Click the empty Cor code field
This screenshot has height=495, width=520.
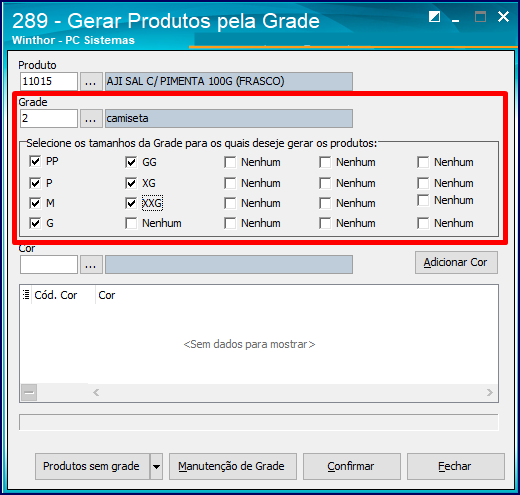point(49,265)
